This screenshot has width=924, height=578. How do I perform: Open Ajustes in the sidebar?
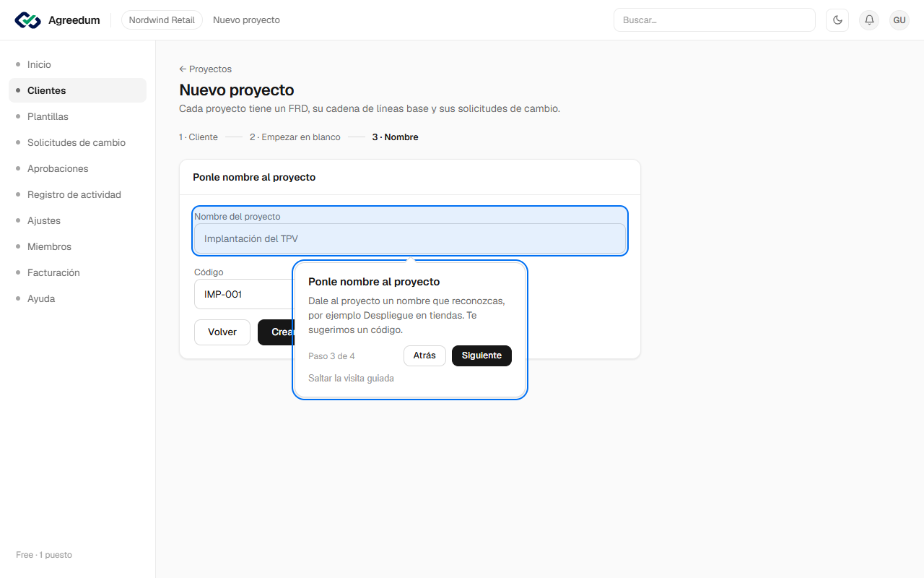(x=77, y=220)
